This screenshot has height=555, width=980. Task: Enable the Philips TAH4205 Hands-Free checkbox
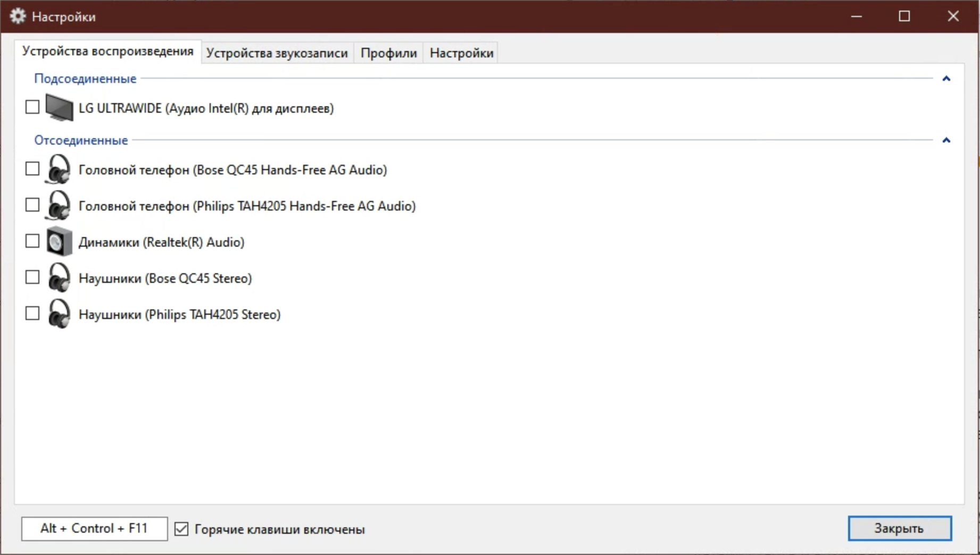(32, 205)
